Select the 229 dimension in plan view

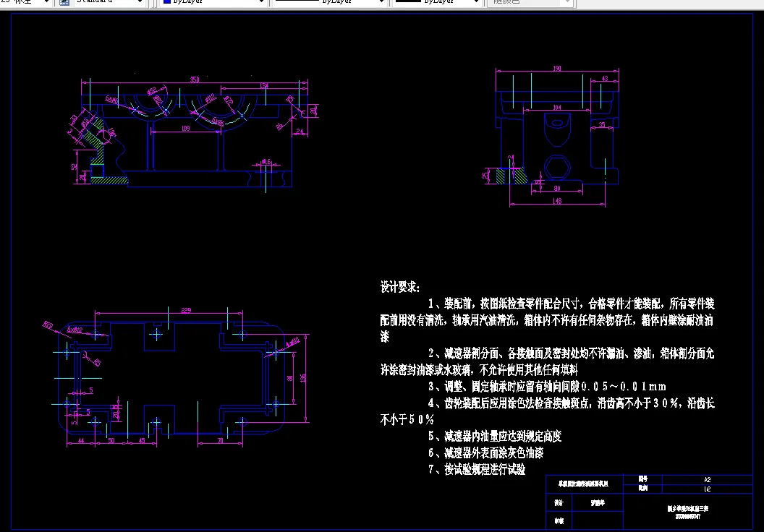point(186,310)
